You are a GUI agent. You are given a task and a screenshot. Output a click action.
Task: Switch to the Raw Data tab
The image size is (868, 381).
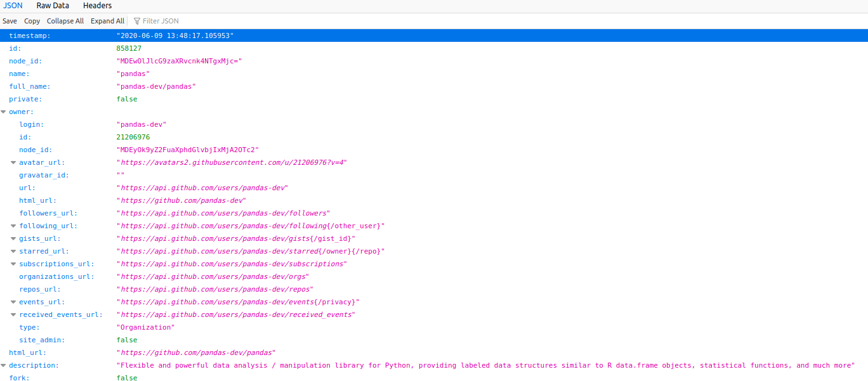(x=53, y=6)
